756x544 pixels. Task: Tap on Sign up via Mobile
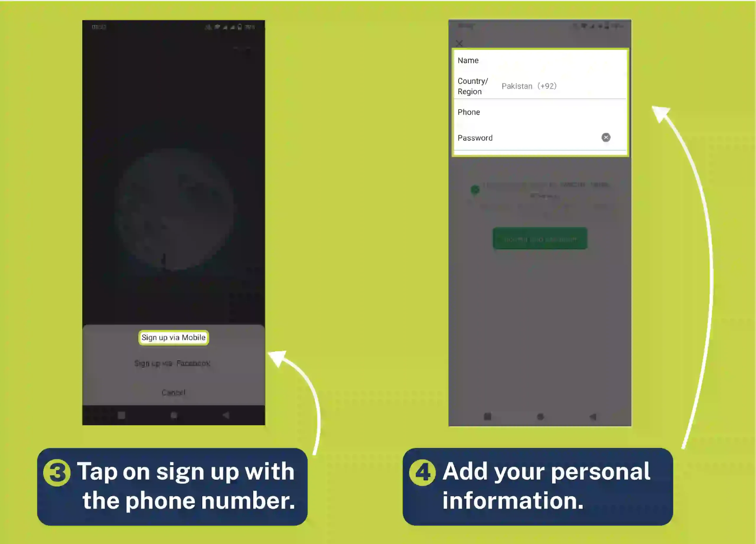point(173,338)
